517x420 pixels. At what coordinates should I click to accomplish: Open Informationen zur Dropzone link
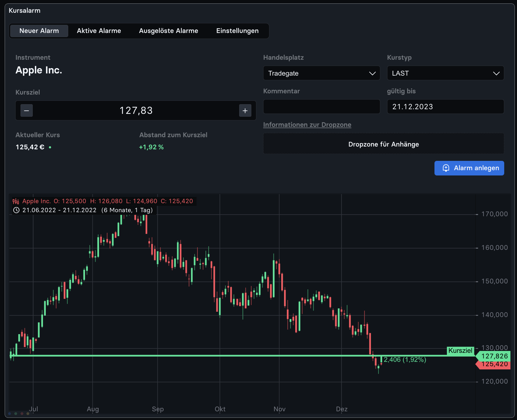[x=307, y=125]
